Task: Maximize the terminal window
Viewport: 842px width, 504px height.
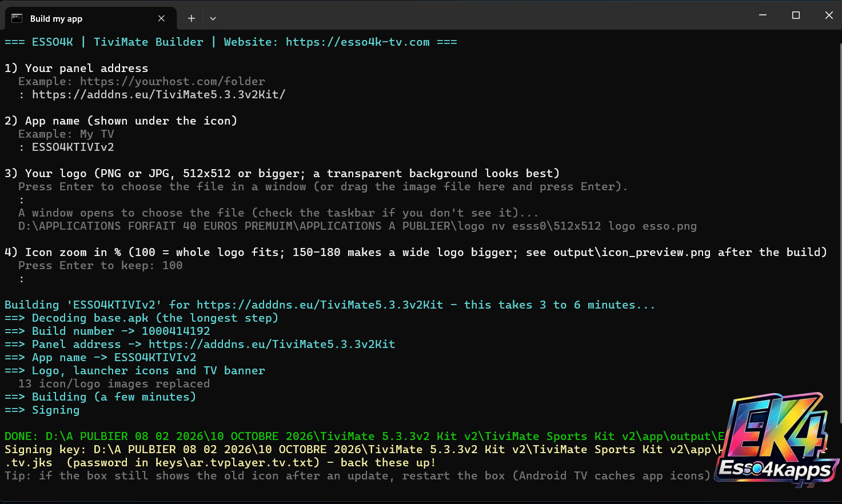Action: coord(796,15)
